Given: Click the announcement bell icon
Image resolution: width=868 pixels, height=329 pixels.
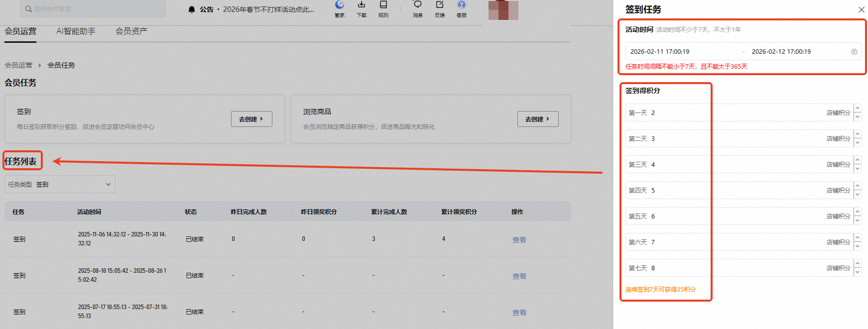Looking at the screenshot, I should pos(192,9).
